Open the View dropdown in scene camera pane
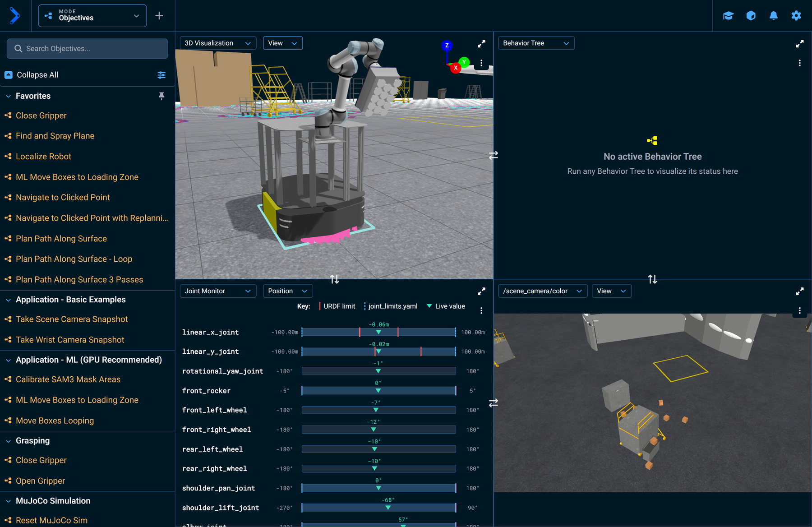Screen dimensions: 812x527 tap(611, 291)
